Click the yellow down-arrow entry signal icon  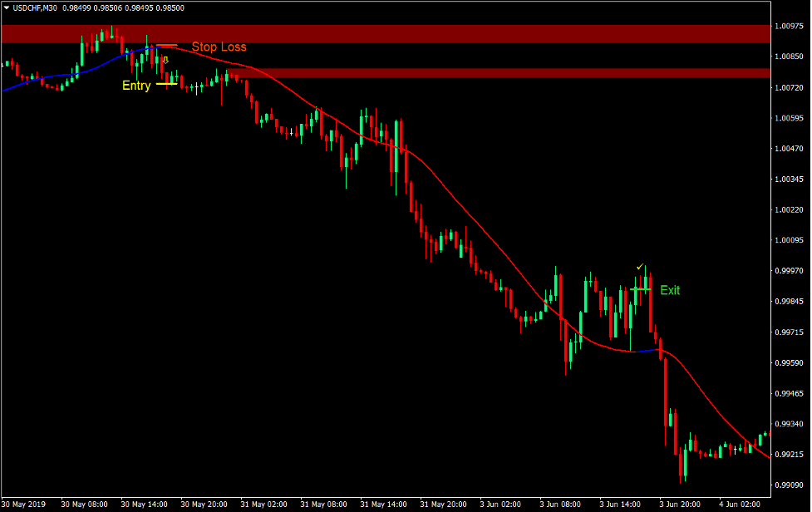[165, 60]
